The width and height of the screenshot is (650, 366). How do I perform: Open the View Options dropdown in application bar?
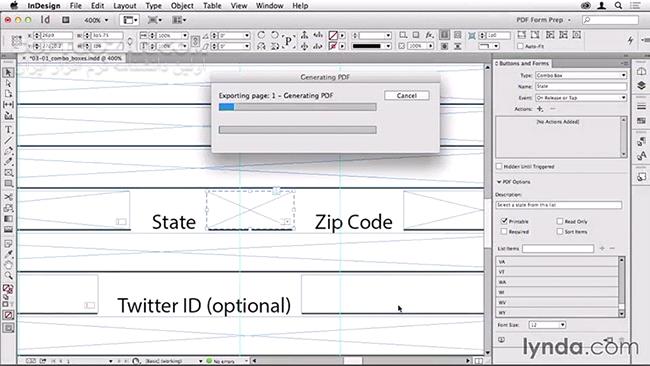tap(129, 20)
